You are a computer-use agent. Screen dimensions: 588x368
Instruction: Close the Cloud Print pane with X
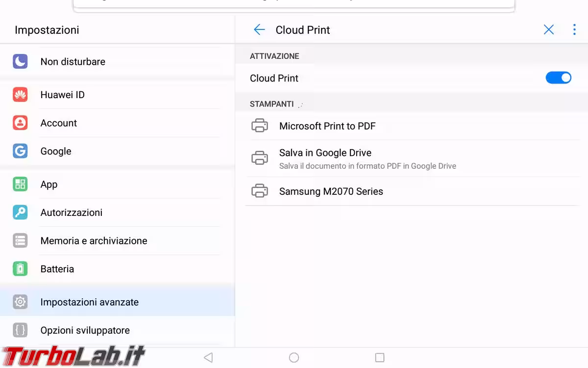549,30
